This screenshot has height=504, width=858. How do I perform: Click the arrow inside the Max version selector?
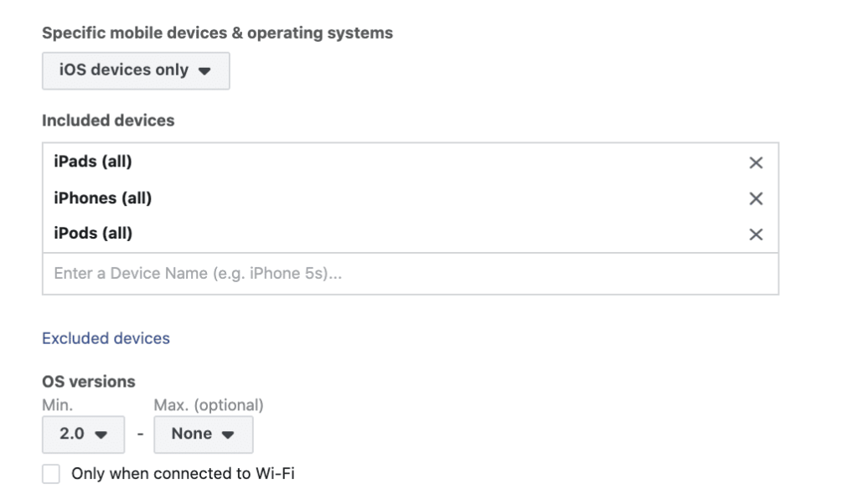pos(228,433)
